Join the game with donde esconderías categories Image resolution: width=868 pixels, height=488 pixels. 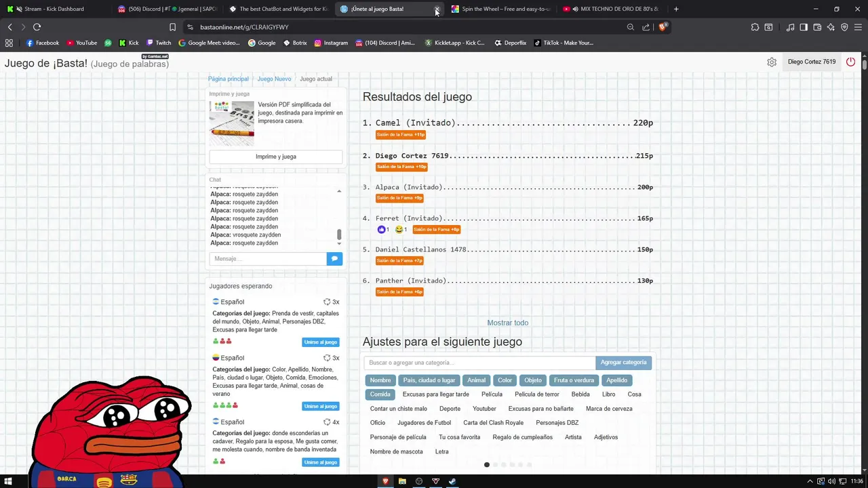321,462
